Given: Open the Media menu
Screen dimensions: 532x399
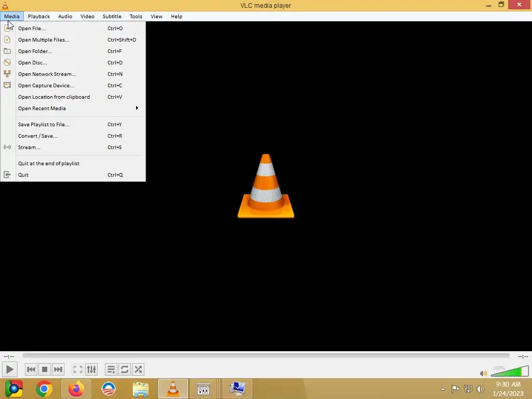Looking at the screenshot, I should coord(12,16).
